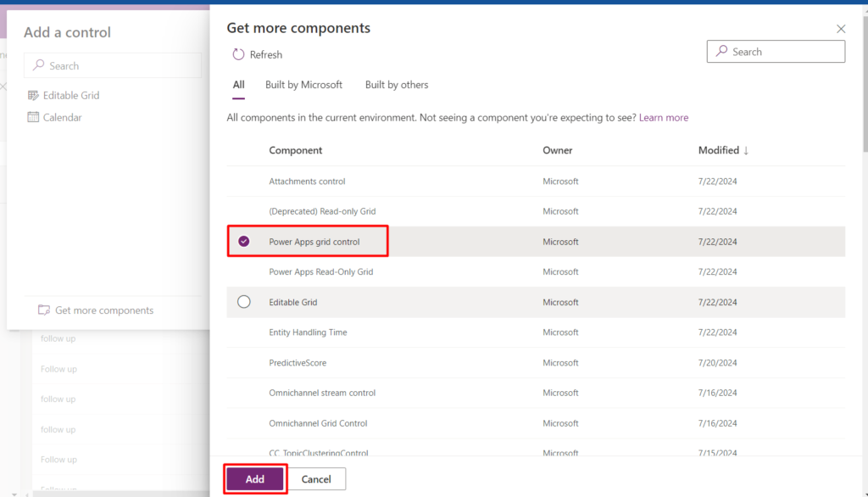Click Get more components in Add a control
This screenshot has height=497, width=868.
[x=104, y=310]
